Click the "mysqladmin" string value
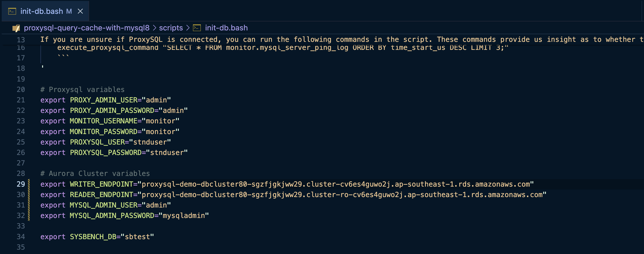 tap(184, 216)
